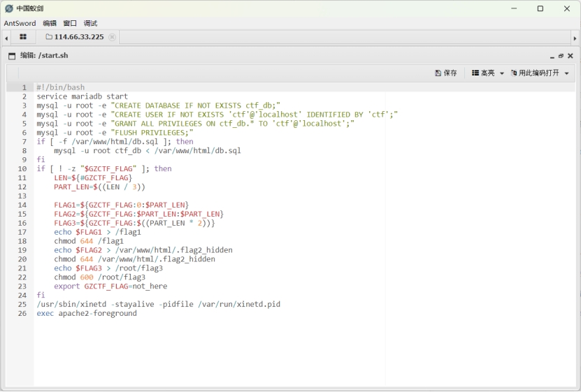The width and height of the screenshot is (581, 392).
Task: Open the 编辑 menu
Action: tap(50, 23)
